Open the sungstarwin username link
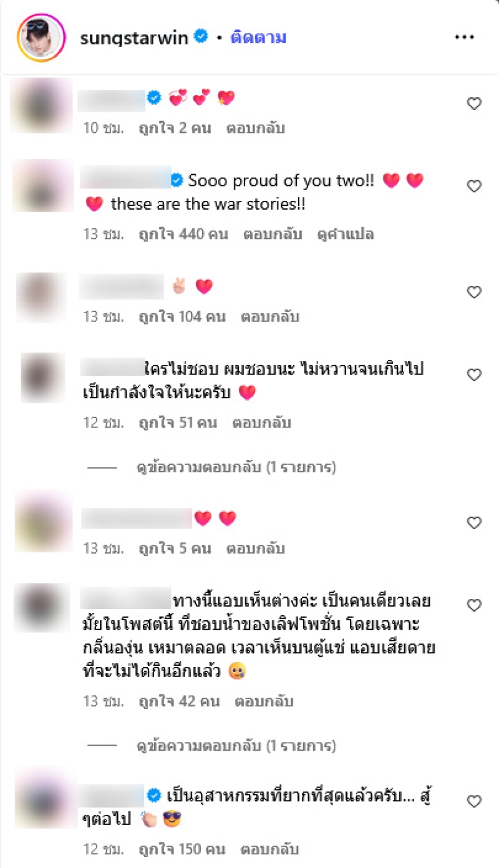Screen dimensions: 499x868 [x=134, y=37]
